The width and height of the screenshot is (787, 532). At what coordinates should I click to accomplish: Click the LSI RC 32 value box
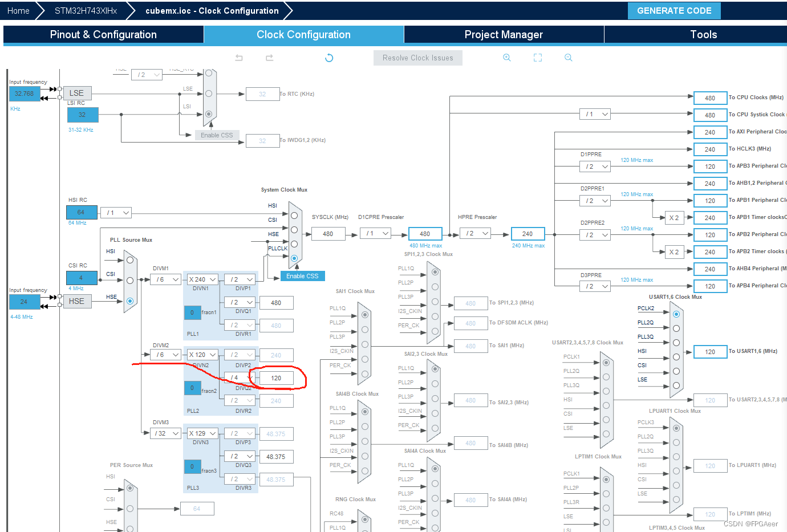click(82, 115)
